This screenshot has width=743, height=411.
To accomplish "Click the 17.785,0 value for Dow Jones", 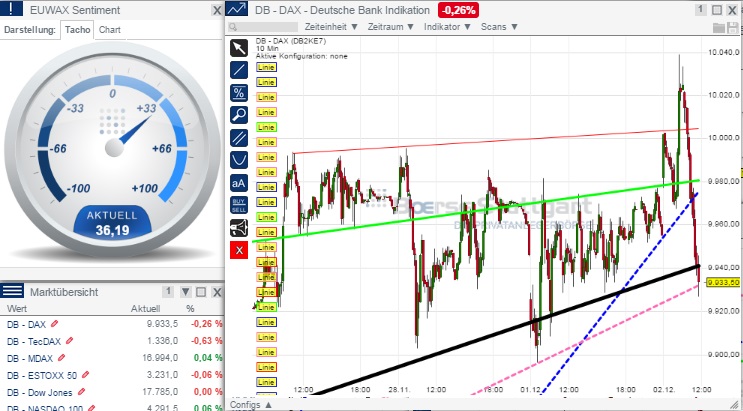I will pos(160,393).
